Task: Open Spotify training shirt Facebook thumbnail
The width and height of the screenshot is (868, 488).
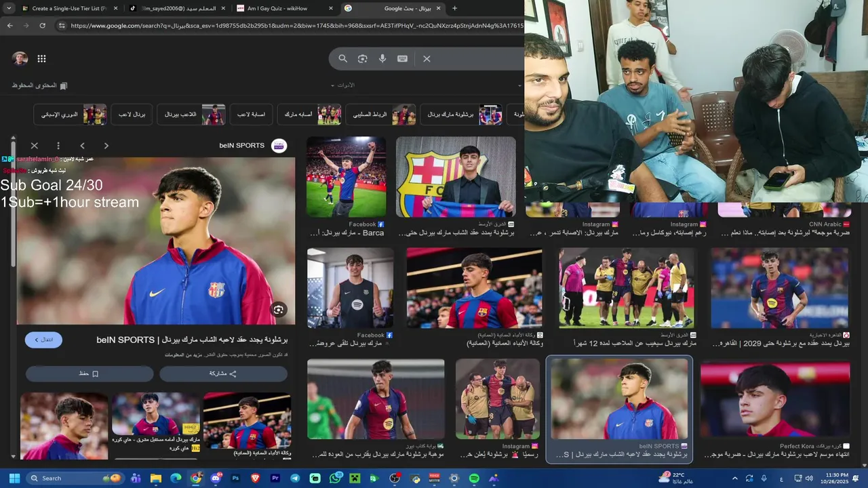Action: (x=351, y=288)
